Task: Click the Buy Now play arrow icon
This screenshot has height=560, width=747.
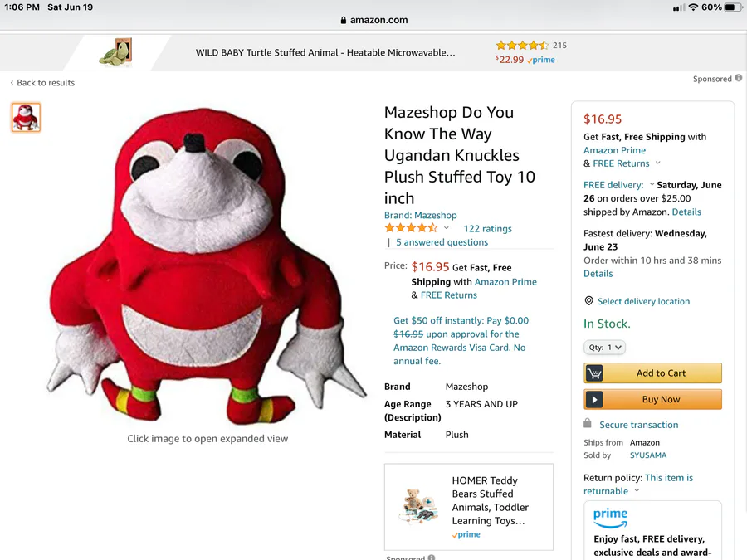Action: click(594, 400)
